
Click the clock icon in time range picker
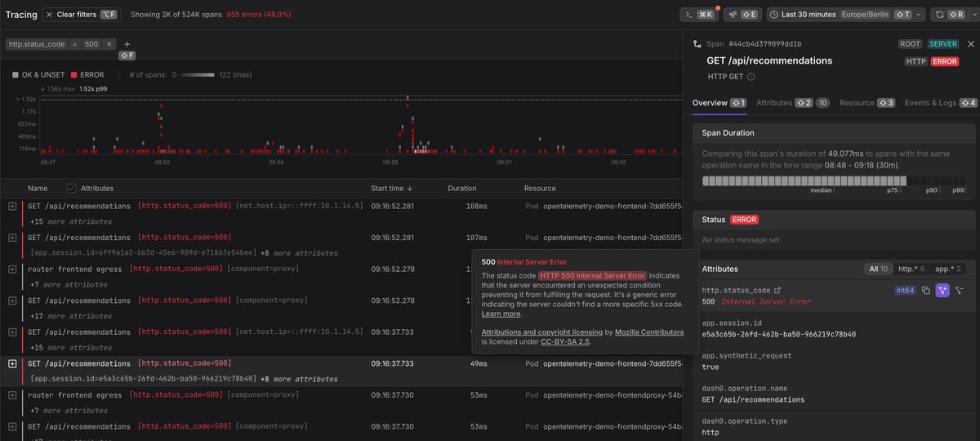pyautogui.click(x=773, y=15)
